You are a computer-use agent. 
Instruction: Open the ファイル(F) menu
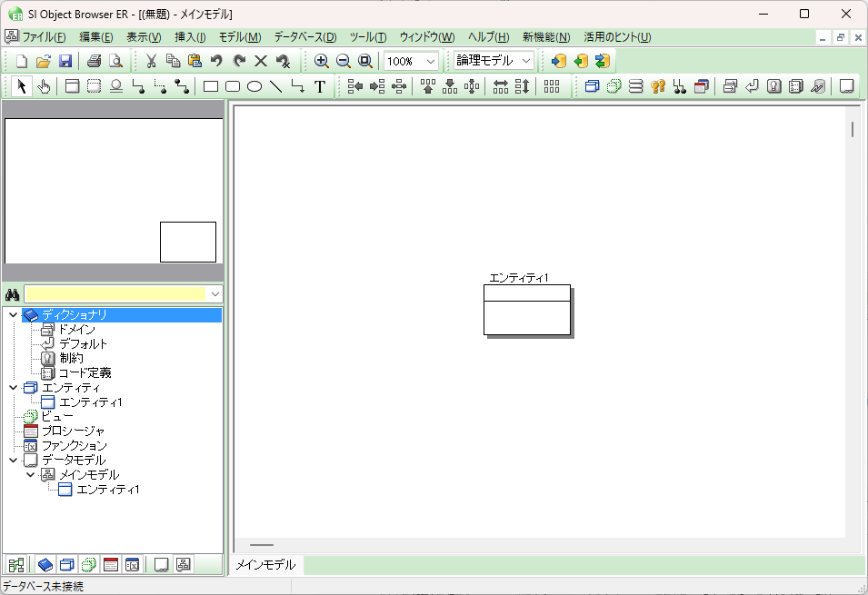(x=44, y=37)
